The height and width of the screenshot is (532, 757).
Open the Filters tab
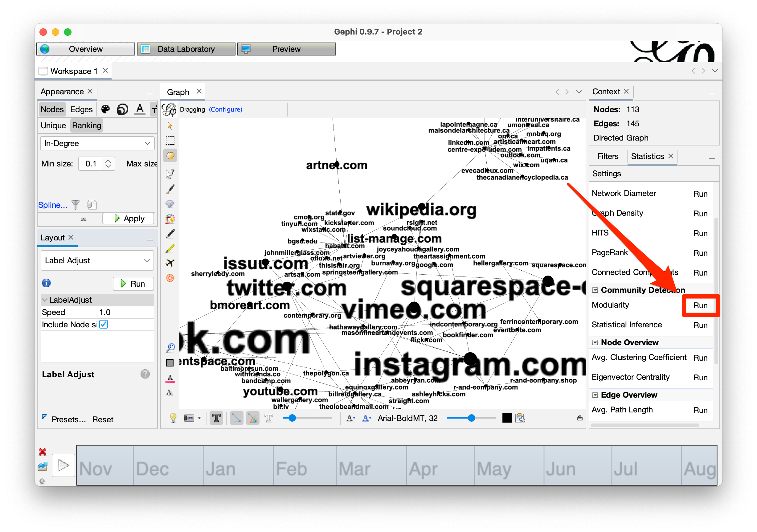pyautogui.click(x=608, y=156)
